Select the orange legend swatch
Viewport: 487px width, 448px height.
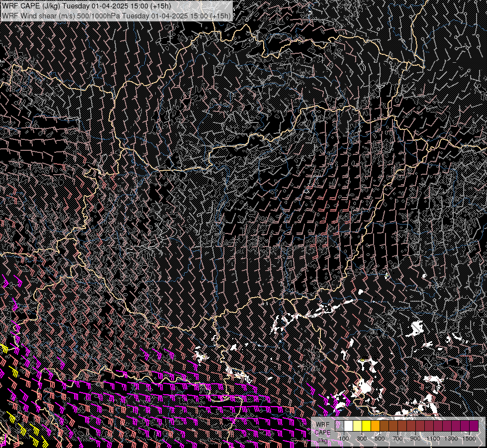tap(375, 426)
